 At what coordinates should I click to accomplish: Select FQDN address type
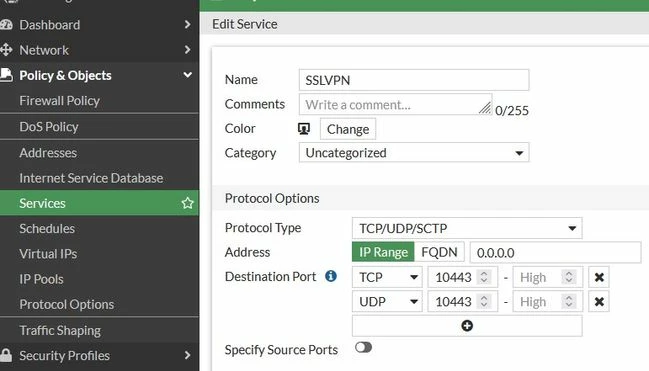point(439,252)
